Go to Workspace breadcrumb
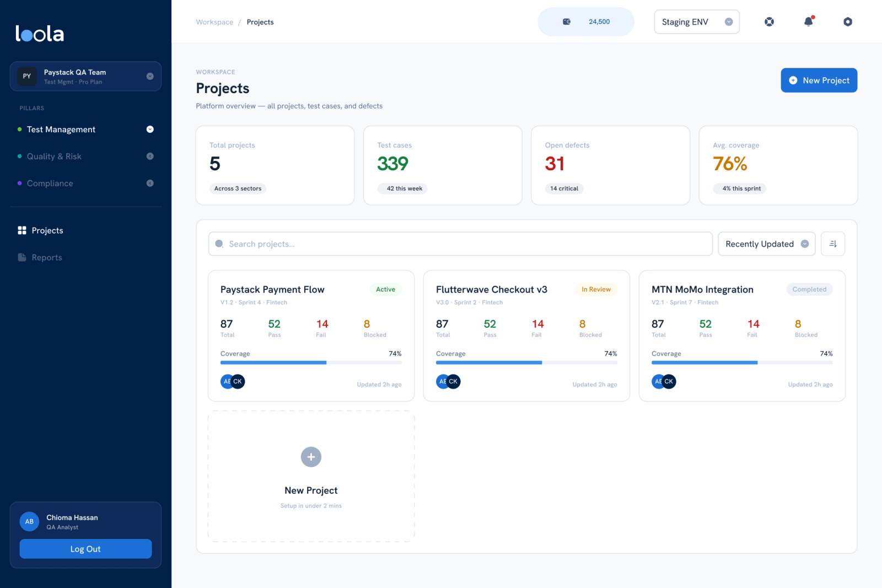 [x=214, y=22]
